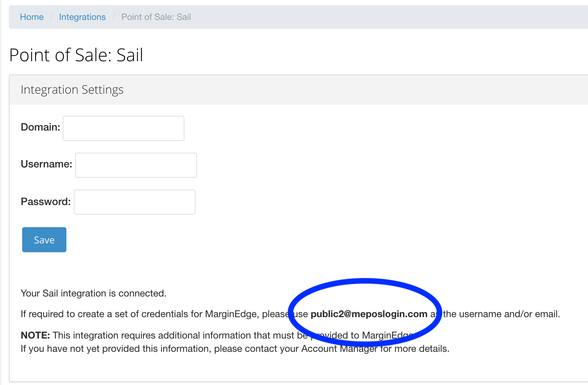Select the 'Point of Sale: Sail' breadcrumb item
Image resolution: width=588 pixels, height=385 pixels.
156,17
